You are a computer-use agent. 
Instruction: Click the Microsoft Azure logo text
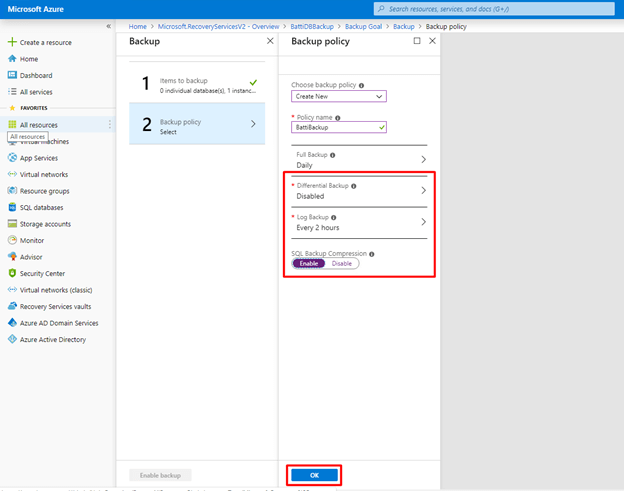click(x=35, y=9)
